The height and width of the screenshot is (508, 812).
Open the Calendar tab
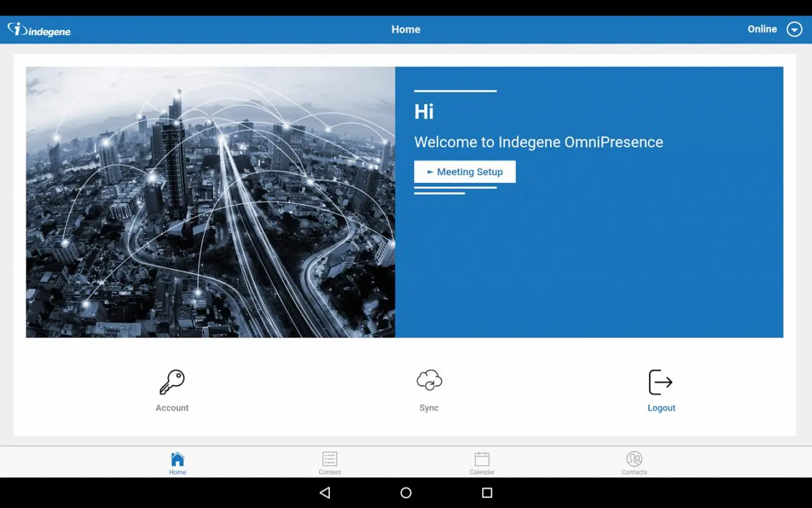[x=482, y=463]
